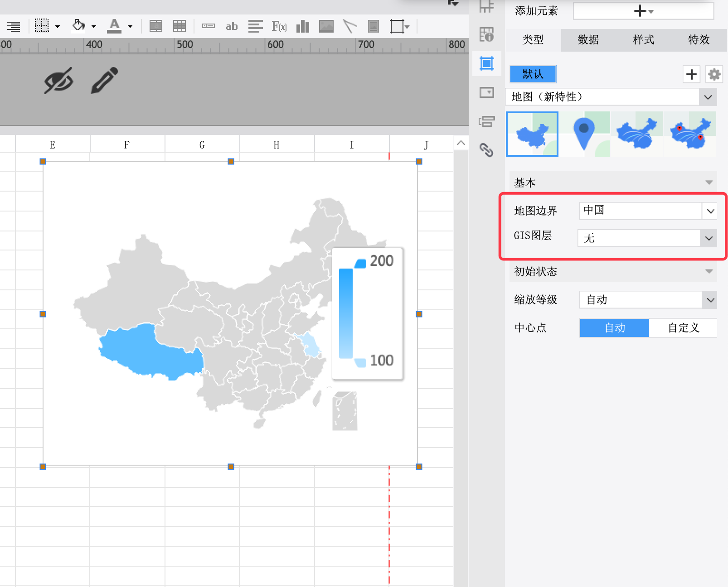The image size is (728, 587).
Task: Open the font color dropdown arrow
Action: pos(130,27)
